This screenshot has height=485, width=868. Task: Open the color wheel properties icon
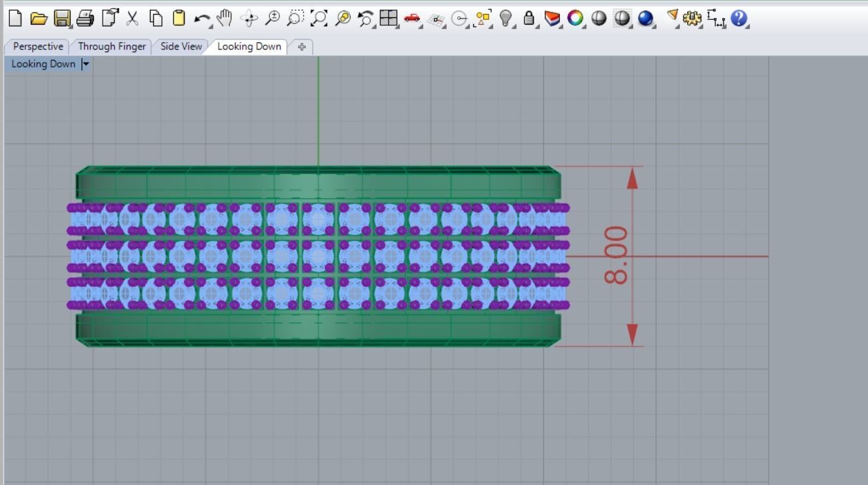(x=575, y=19)
